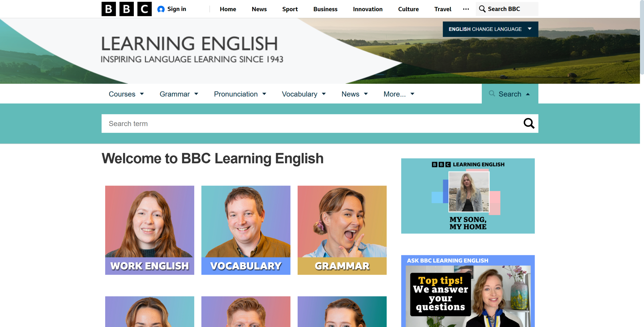Click the page vertical scrollbar

coord(642,38)
